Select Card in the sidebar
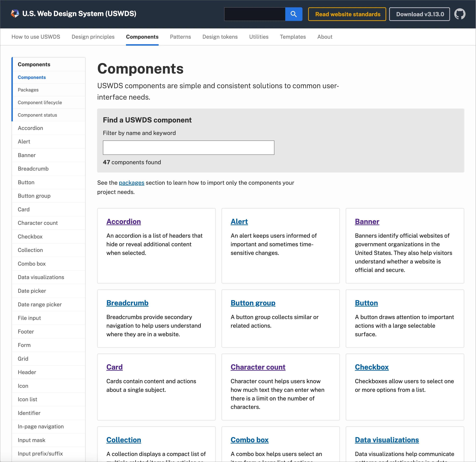The height and width of the screenshot is (462, 476). coord(49,210)
